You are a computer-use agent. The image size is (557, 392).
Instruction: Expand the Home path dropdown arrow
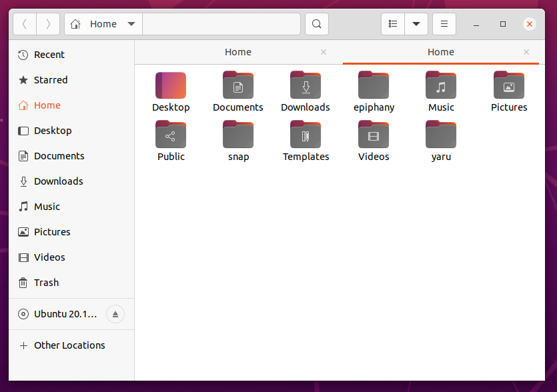click(131, 24)
